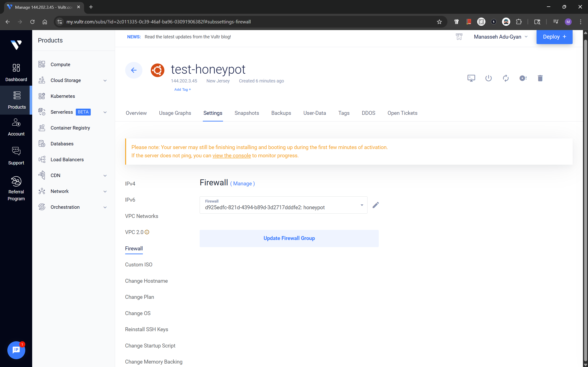Click the power stop server icon
Image resolution: width=588 pixels, height=367 pixels.
488,78
